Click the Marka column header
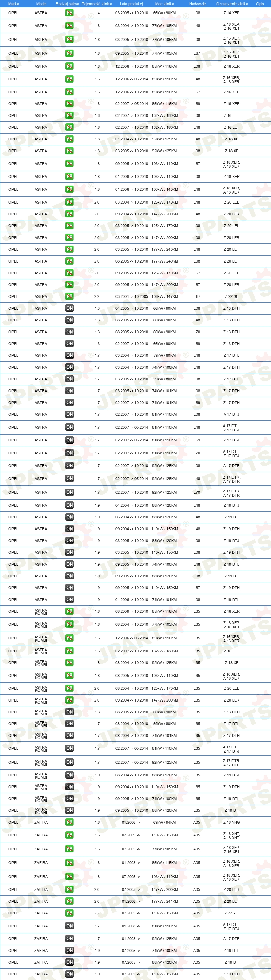271x980 pixels. click(x=13, y=4)
